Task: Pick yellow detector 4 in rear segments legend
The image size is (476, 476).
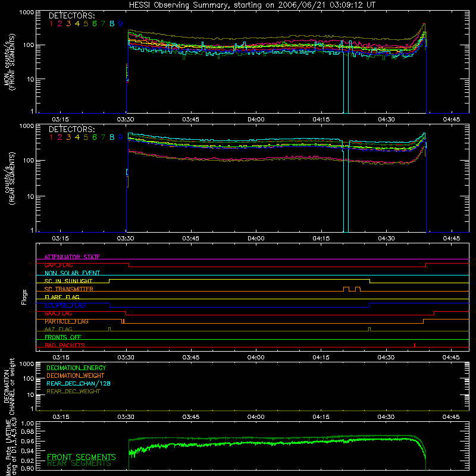Action: click(77, 137)
